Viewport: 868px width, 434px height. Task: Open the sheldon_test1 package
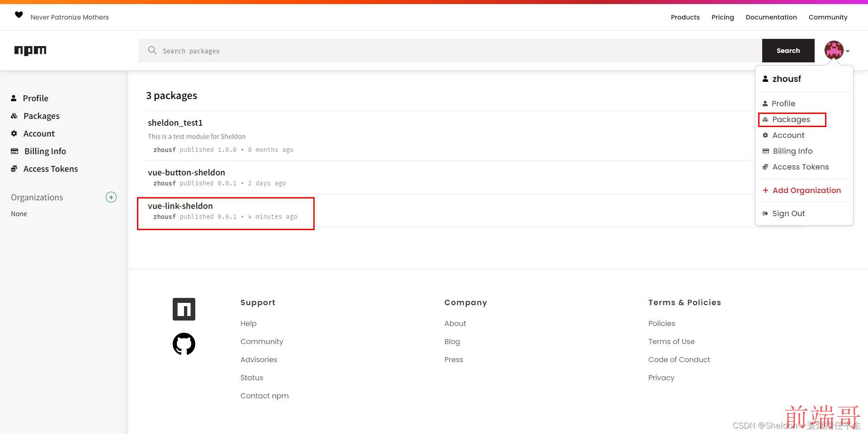point(175,123)
